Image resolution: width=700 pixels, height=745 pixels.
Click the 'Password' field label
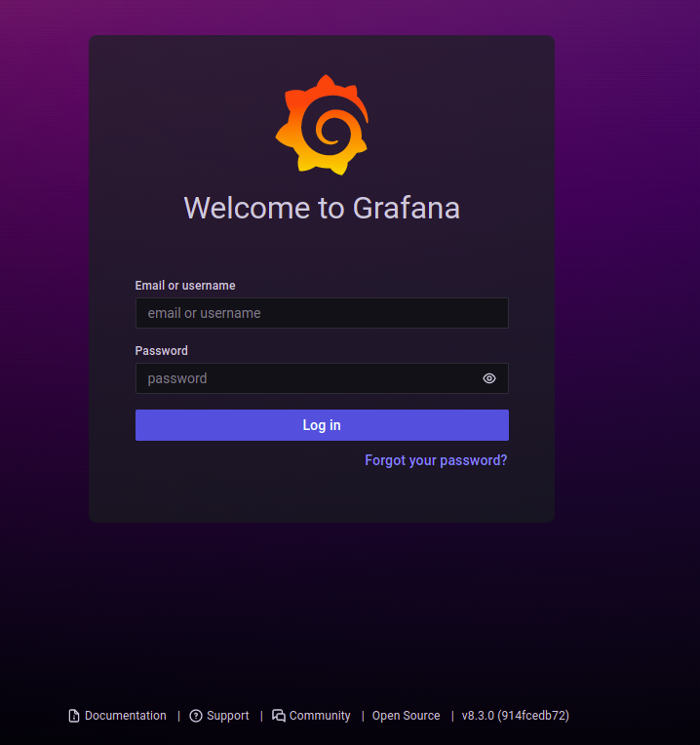pos(162,351)
